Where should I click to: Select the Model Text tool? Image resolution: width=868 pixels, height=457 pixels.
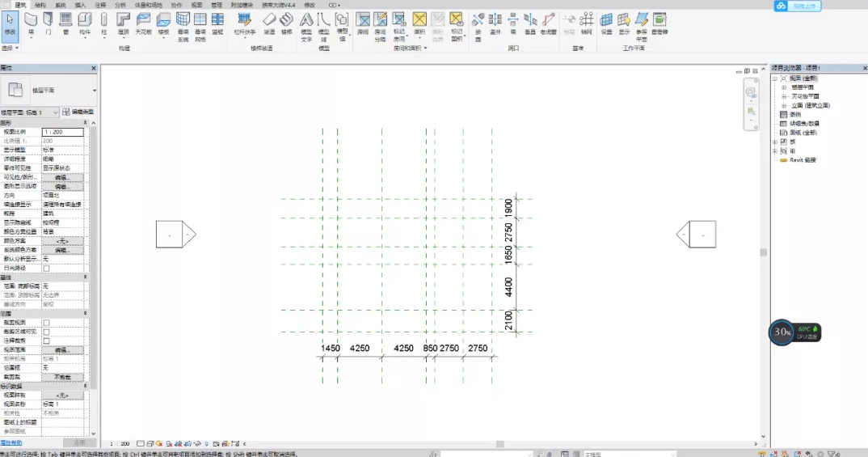(306, 26)
